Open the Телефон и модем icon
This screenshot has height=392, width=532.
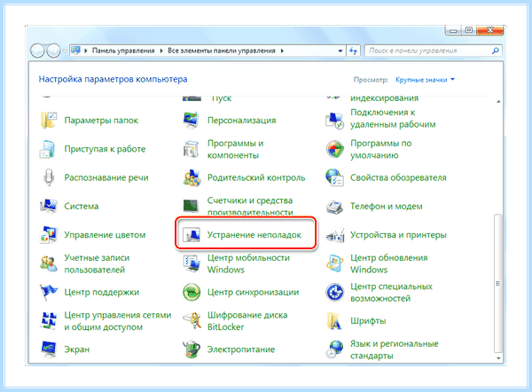(x=334, y=206)
